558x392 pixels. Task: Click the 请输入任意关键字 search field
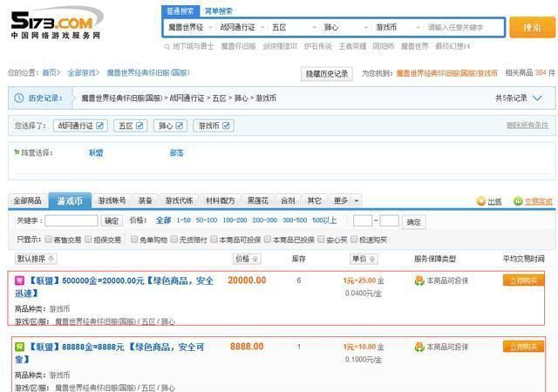(x=465, y=27)
